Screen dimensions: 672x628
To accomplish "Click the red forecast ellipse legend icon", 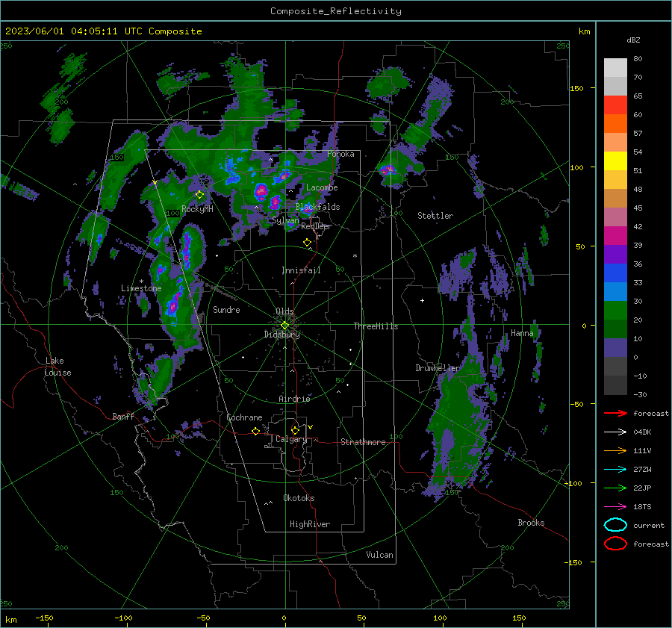I will pos(615,544).
